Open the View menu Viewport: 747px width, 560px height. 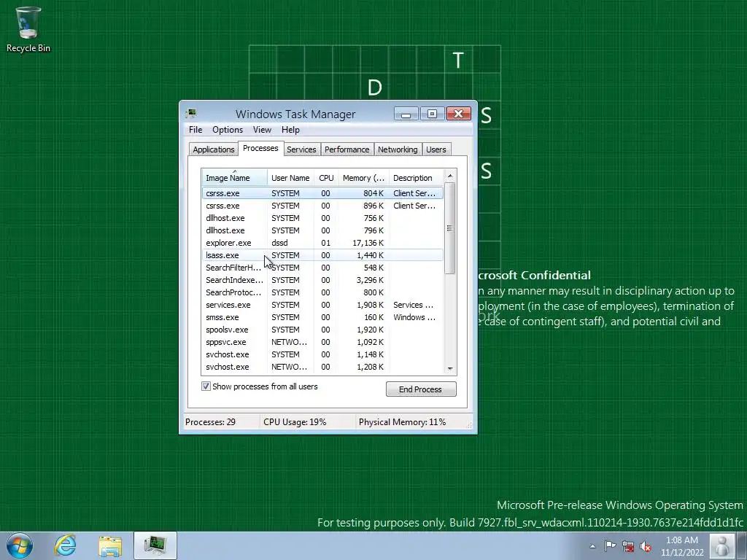[x=262, y=130]
